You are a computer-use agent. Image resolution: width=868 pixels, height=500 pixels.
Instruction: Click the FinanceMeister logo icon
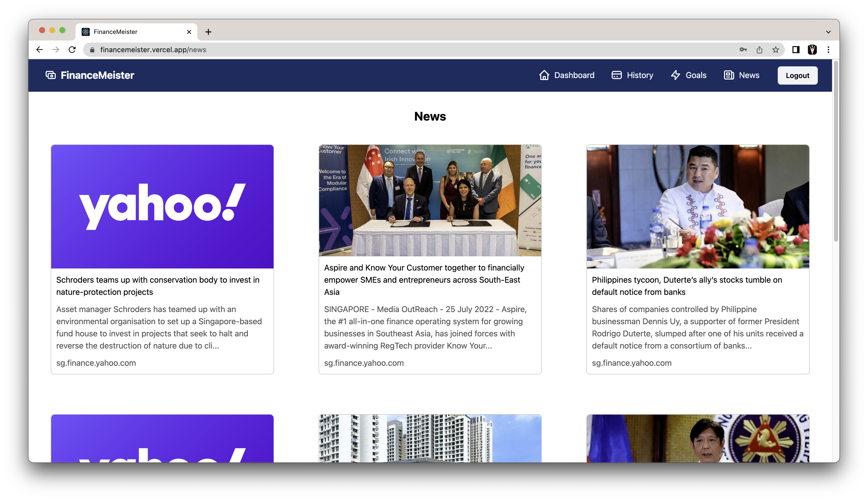[x=51, y=75]
